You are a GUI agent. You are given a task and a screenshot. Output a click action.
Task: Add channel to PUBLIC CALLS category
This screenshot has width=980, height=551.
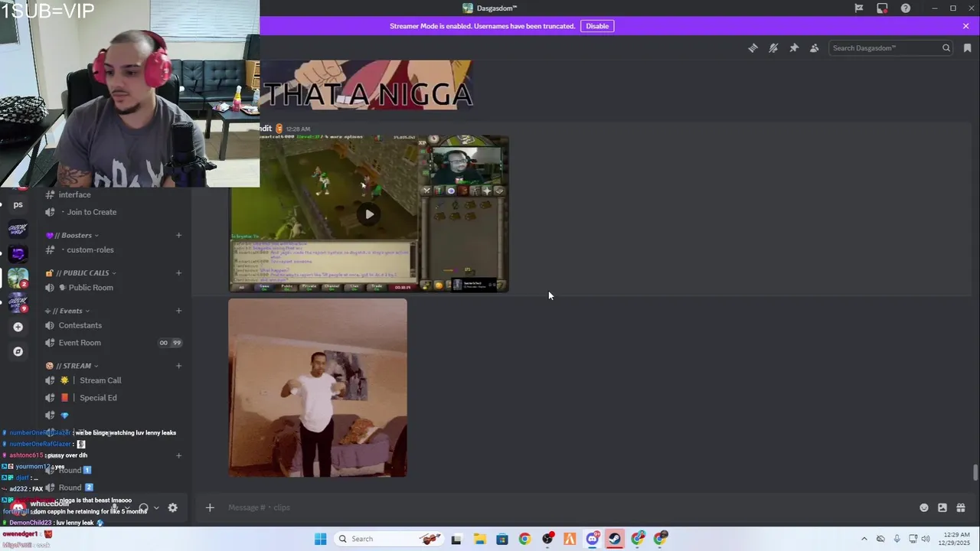click(178, 272)
